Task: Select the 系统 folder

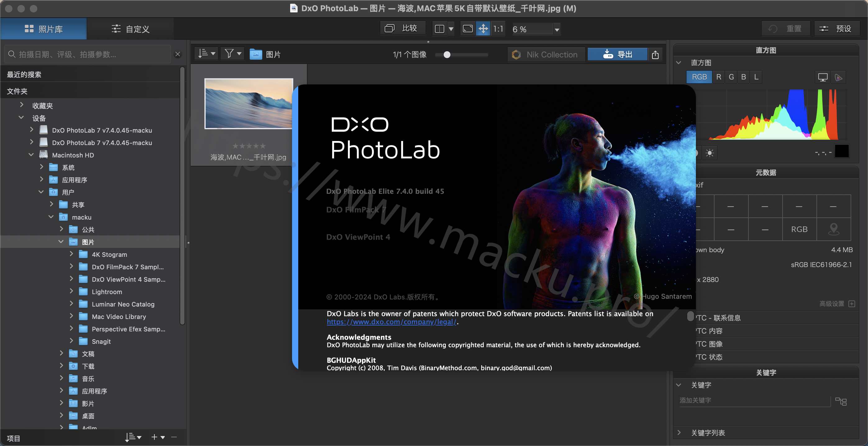Action: point(68,167)
